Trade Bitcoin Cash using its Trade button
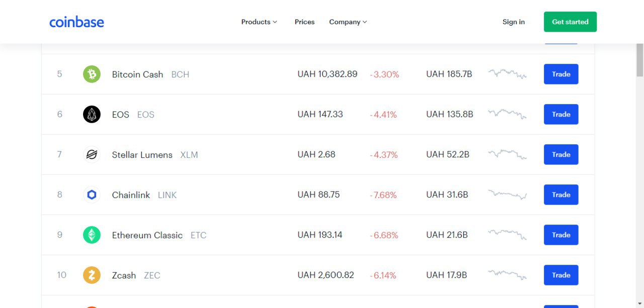This screenshot has width=644, height=308. click(x=561, y=74)
